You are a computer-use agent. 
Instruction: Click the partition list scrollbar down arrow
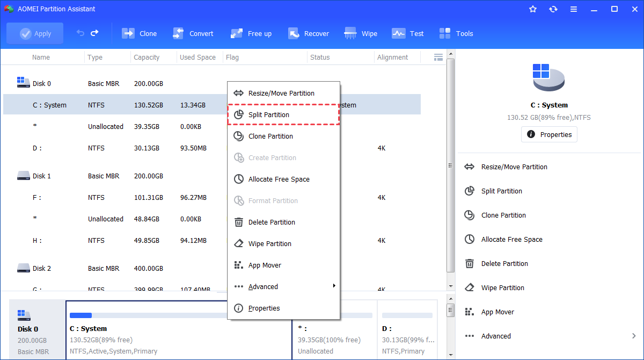(x=451, y=286)
